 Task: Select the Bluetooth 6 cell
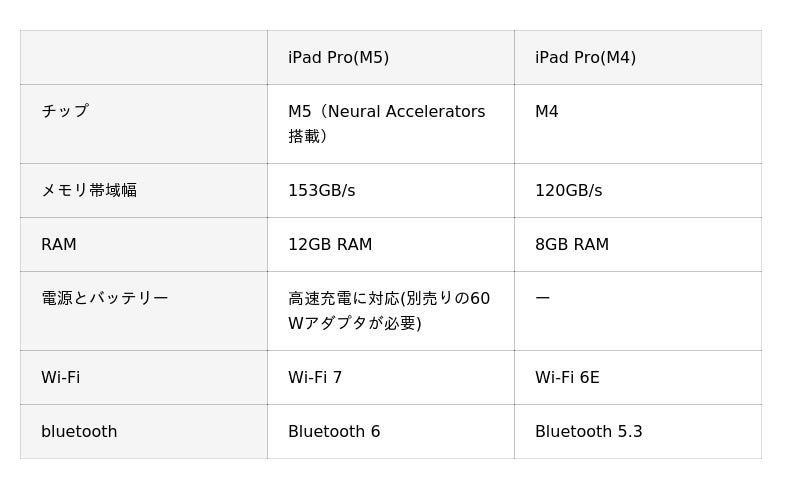(x=334, y=431)
